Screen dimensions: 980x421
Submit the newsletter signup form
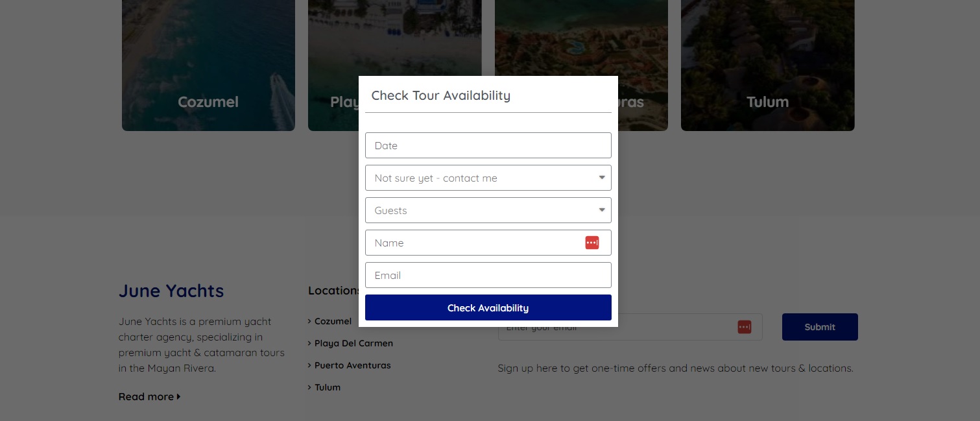[820, 327]
